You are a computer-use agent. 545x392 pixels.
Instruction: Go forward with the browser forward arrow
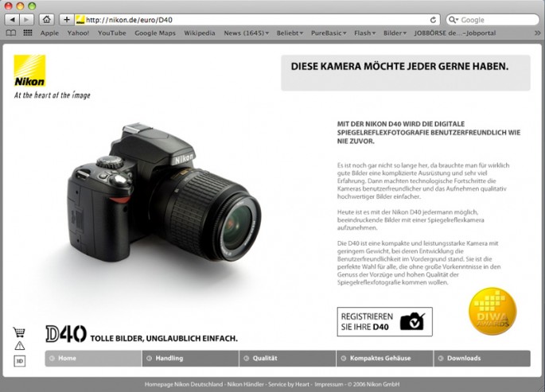26,20
